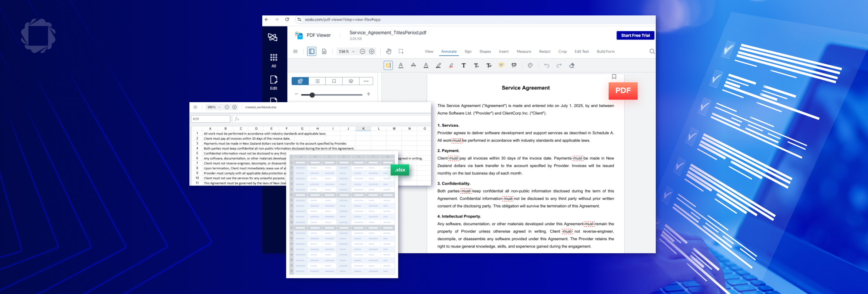The width and height of the screenshot is (868, 294).
Task: Increase thumbnail size with plus button
Action: tap(369, 94)
